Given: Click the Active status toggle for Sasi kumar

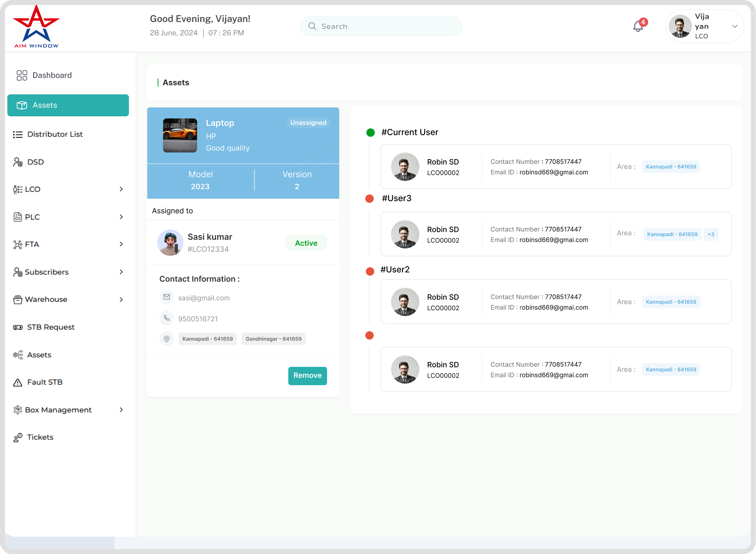Looking at the screenshot, I should pos(306,243).
